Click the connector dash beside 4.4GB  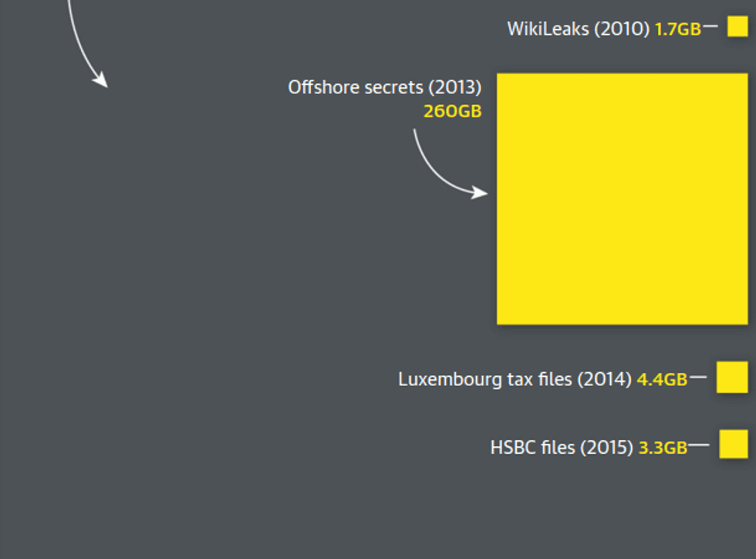698,378
